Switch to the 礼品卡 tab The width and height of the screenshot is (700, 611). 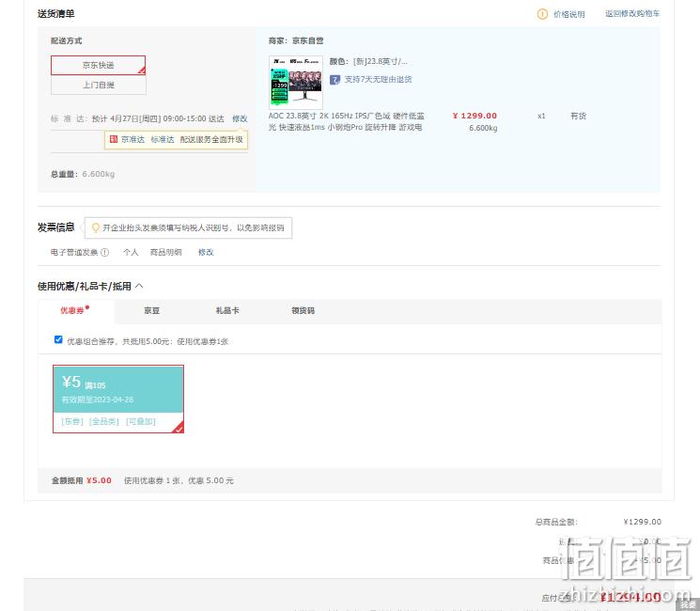[227, 310]
